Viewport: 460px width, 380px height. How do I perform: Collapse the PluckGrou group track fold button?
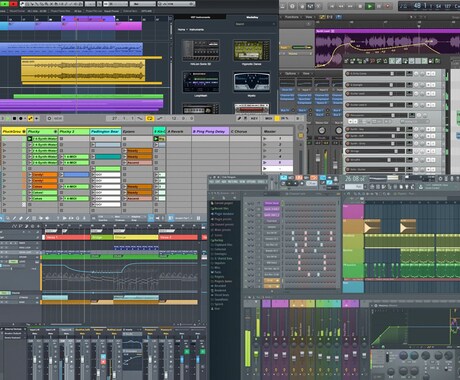(23, 132)
